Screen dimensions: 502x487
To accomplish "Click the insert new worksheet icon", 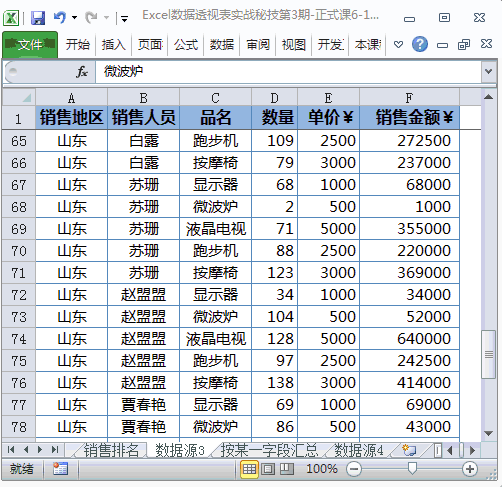I will [409, 450].
